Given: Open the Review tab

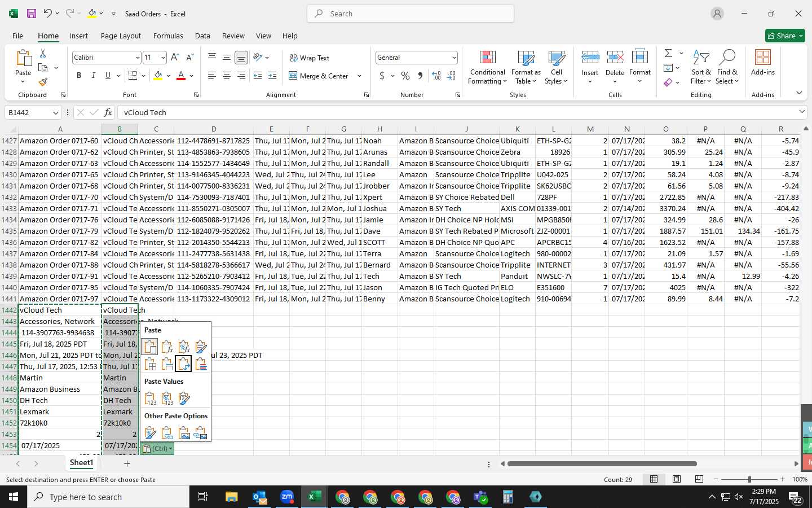Looking at the screenshot, I should 233,36.
